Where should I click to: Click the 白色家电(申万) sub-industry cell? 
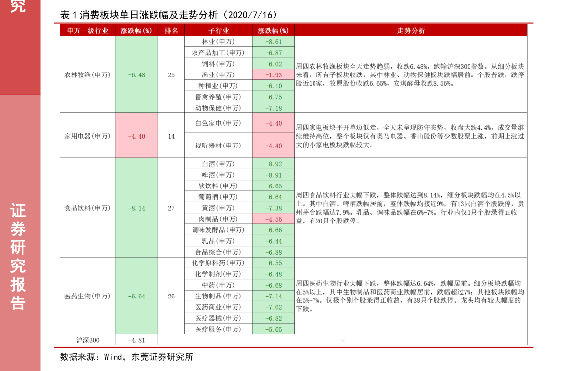(x=218, y=123)
